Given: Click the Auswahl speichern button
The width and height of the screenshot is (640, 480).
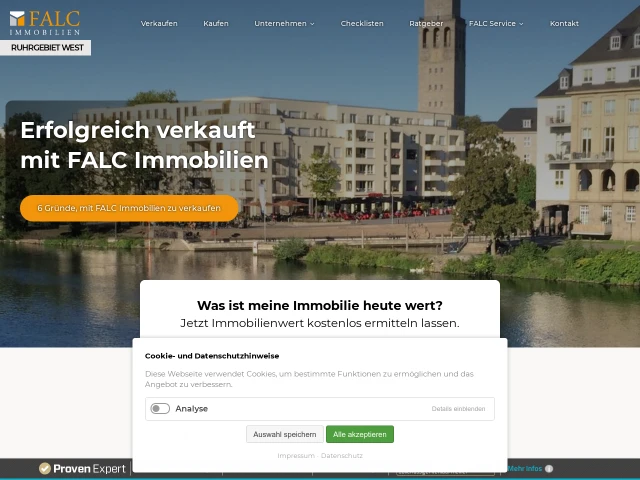Looking at the screenshot, I should 284,434.
